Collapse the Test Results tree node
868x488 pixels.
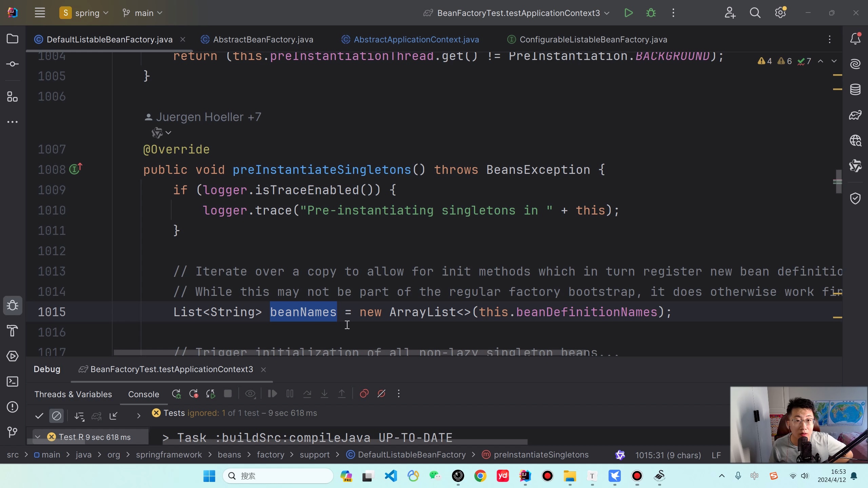(x=38, y=437)
